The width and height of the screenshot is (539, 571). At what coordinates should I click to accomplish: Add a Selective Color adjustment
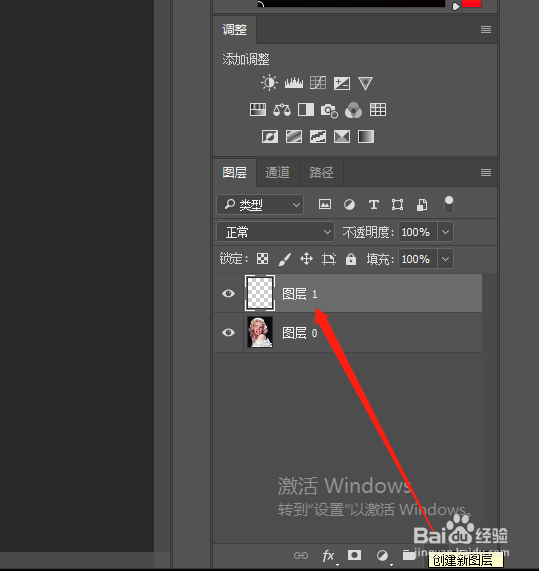click(342, 137)
